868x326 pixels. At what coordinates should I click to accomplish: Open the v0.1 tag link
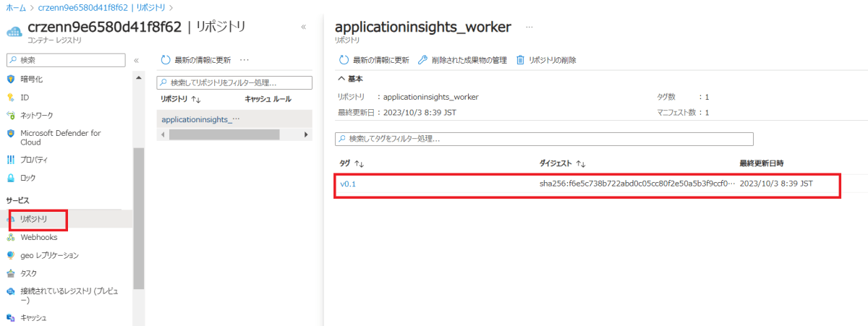click(x=348, y=184)
